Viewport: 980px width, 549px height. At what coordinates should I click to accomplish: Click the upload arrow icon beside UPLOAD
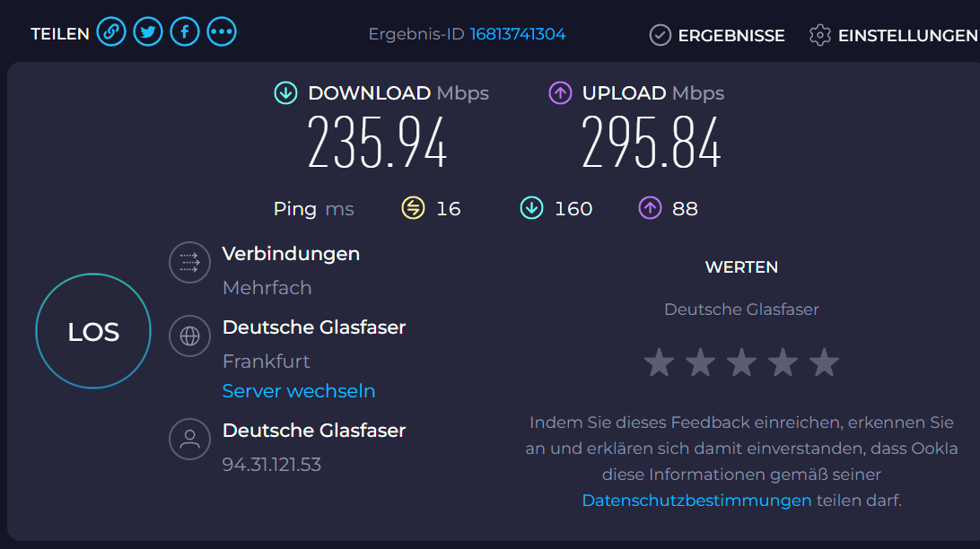point(560,93)
